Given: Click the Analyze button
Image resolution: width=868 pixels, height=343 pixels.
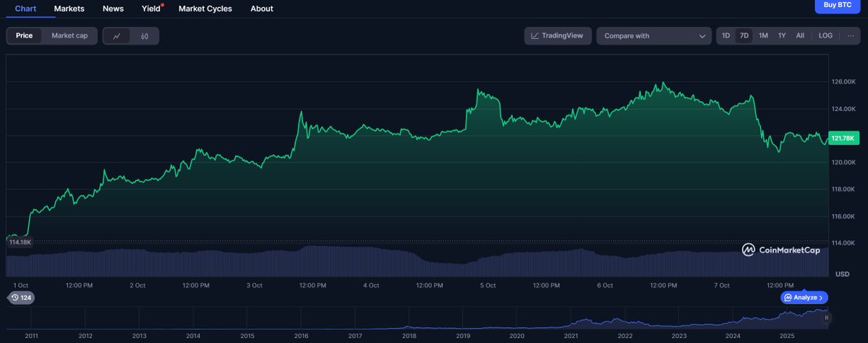Looking at the screenshot, I should click(804, 297).
